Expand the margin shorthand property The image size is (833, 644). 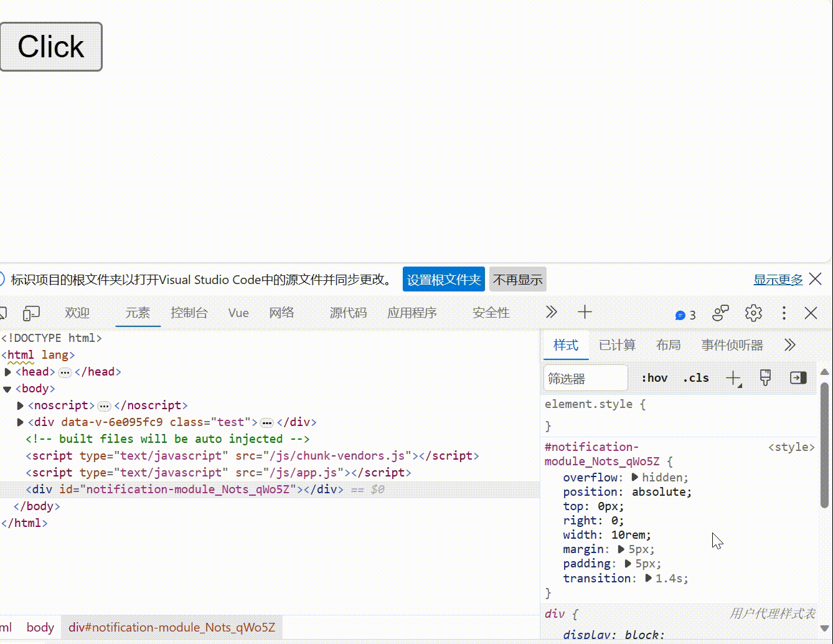(x=621, y=549)
